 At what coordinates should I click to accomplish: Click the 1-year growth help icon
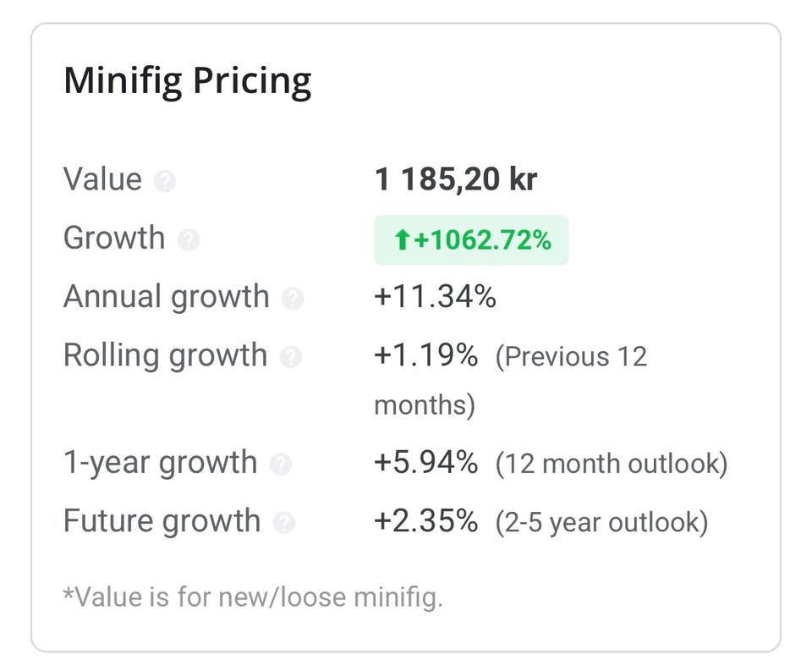tap(281, 464)
